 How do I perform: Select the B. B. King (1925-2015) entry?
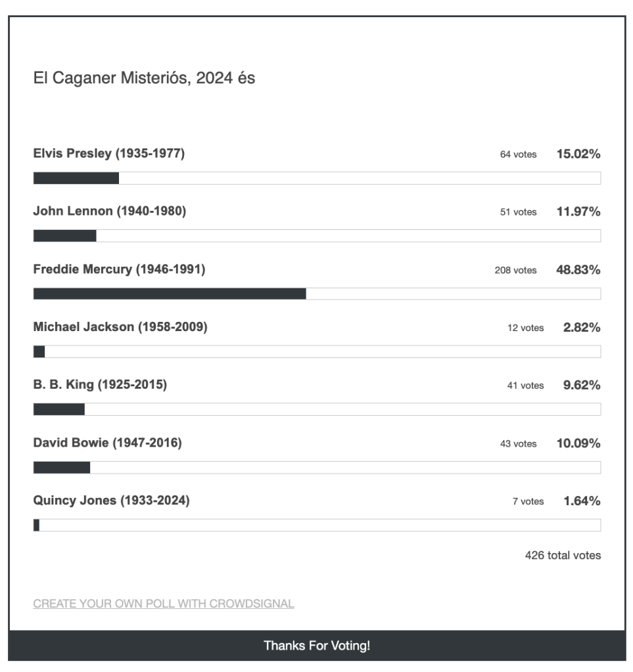pyautogui.click(x=100, y=386)
